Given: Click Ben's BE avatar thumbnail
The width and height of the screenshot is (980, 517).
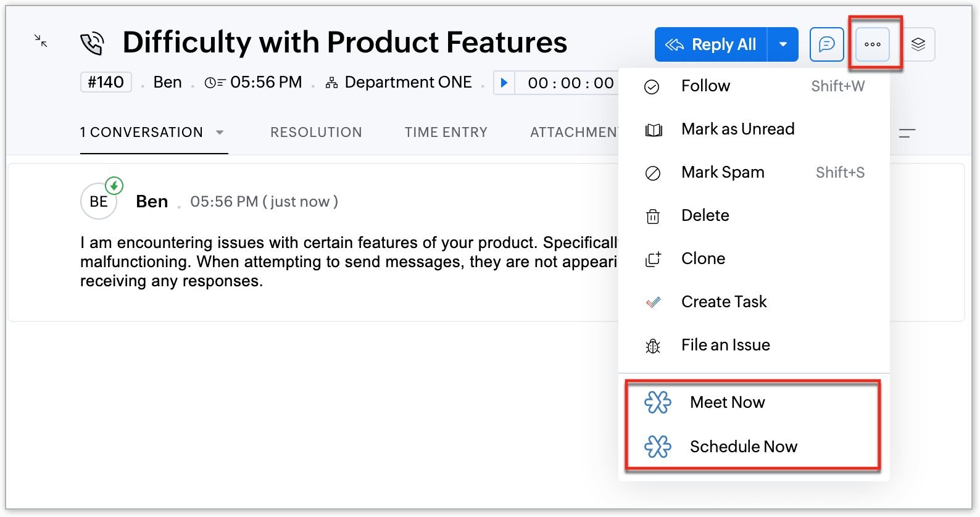Looking at the screenshot, I should click(99, 202).
